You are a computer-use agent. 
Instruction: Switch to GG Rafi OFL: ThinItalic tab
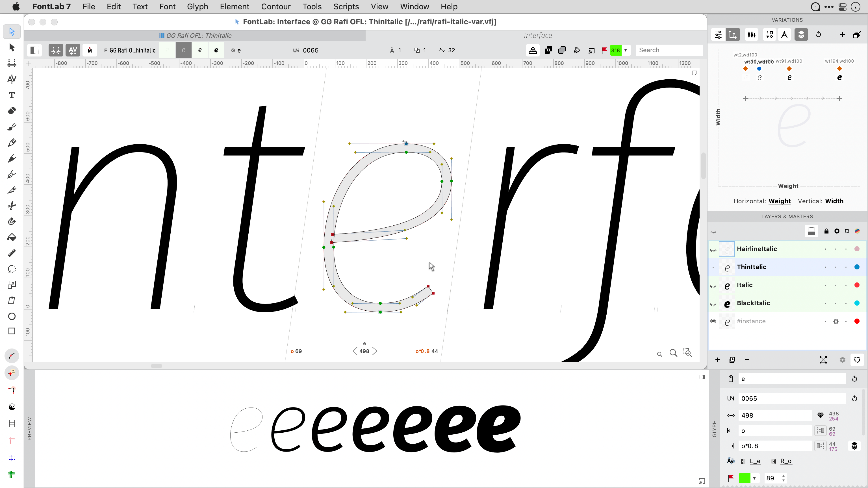[x=195, y=36]
